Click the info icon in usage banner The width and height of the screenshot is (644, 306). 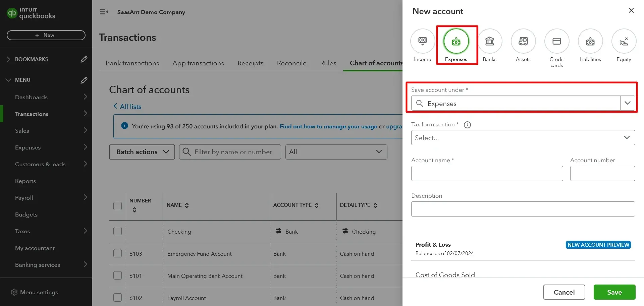[x=124, y=126]
